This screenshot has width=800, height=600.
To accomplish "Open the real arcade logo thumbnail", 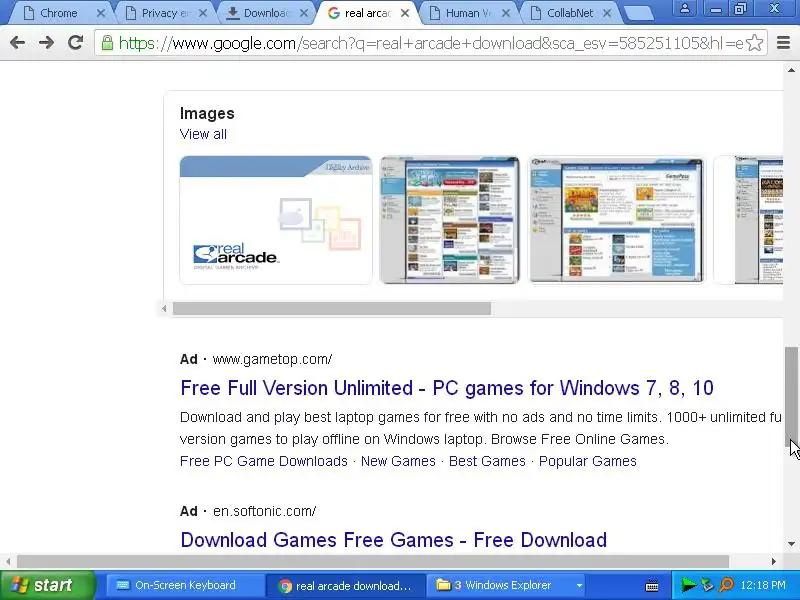I will click(276, 220).
